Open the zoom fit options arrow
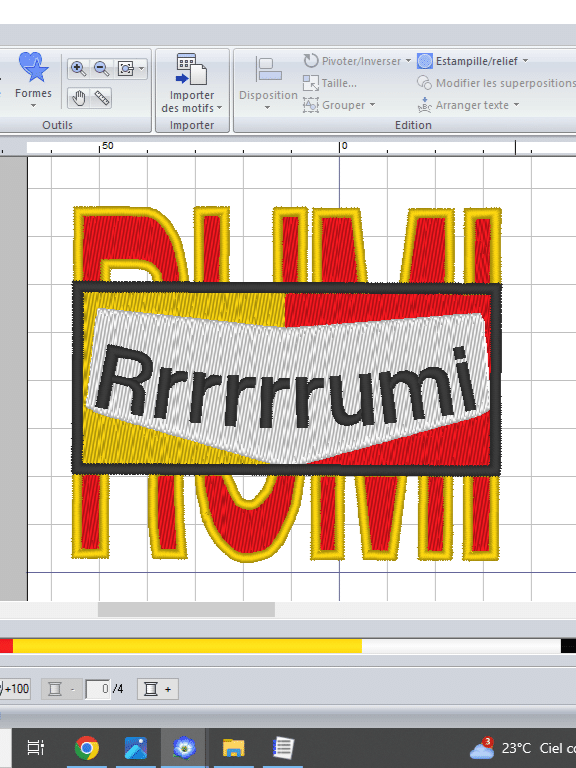 pyautogui.click(x=142, y=69)
